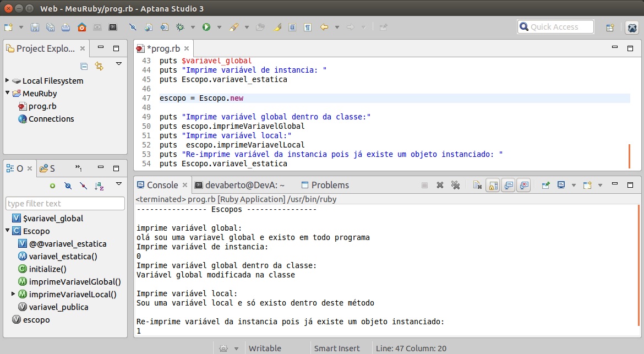The image size is (644, 354).
Task: Toggle alphabetical sort in the Outline view
Action: click(x=100, y=186)
